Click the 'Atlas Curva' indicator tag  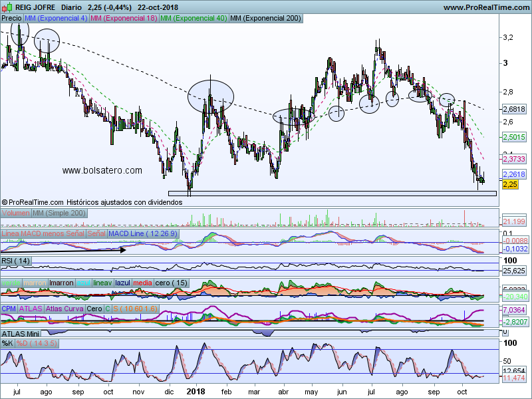(x=65, y=309)
